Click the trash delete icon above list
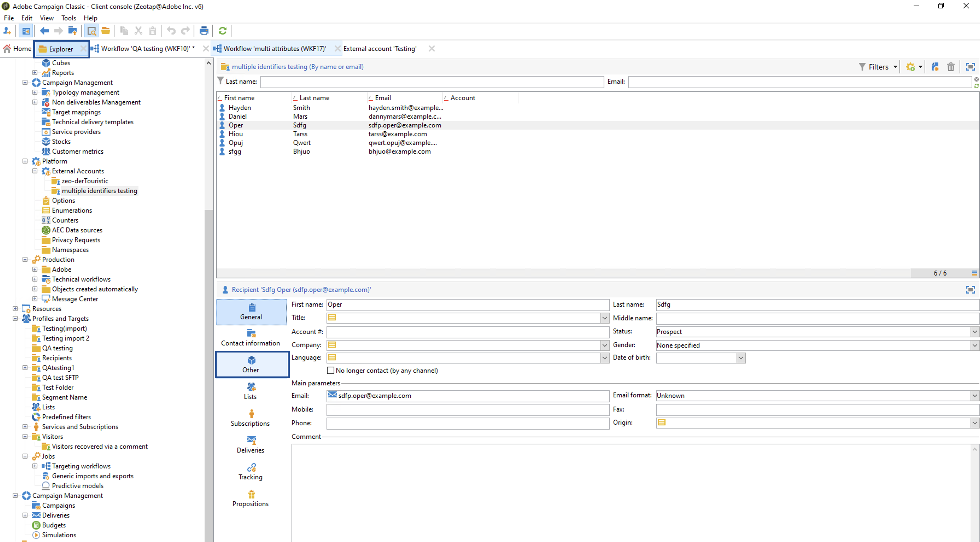 [950, 67]
